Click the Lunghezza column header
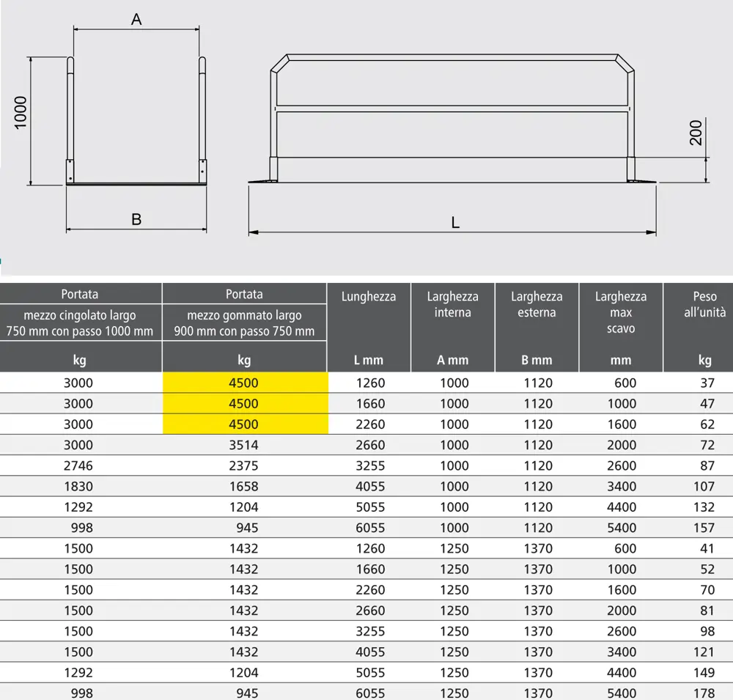 pos(369,297)
